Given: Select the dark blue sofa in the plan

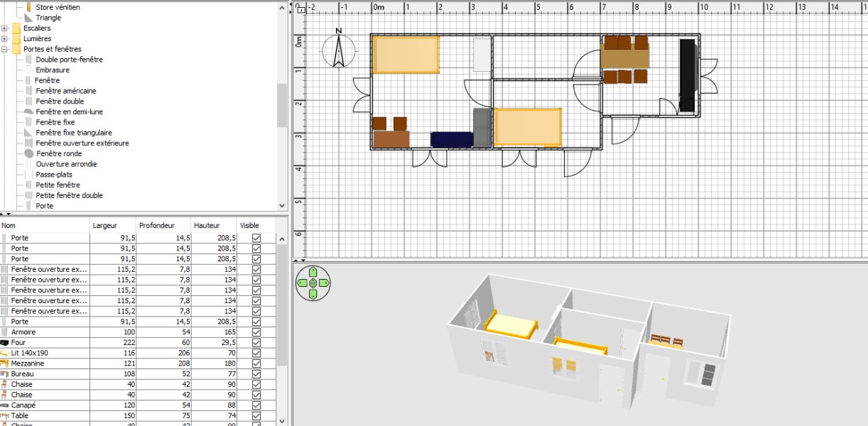Looking at the screenshot, I should click(x=452, y=139).
